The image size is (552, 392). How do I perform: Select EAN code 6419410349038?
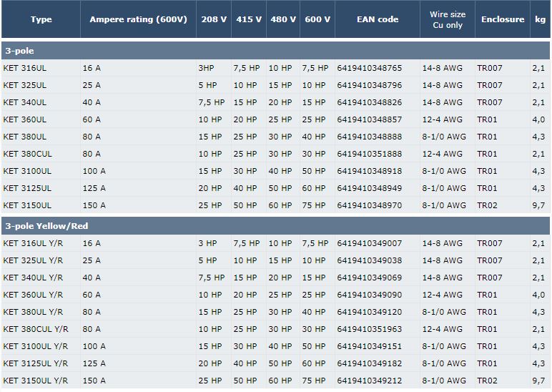pos(369,260)
